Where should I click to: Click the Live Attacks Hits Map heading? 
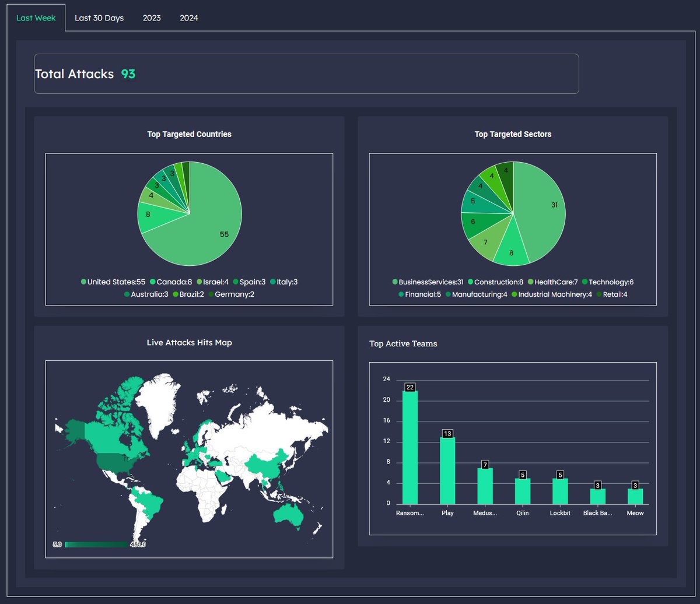pos(190,343)
